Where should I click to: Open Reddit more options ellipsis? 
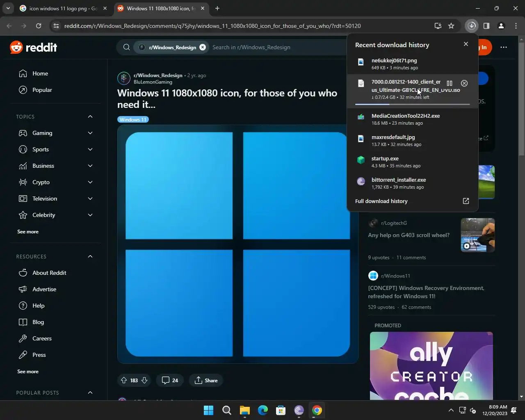pos(504,47)
